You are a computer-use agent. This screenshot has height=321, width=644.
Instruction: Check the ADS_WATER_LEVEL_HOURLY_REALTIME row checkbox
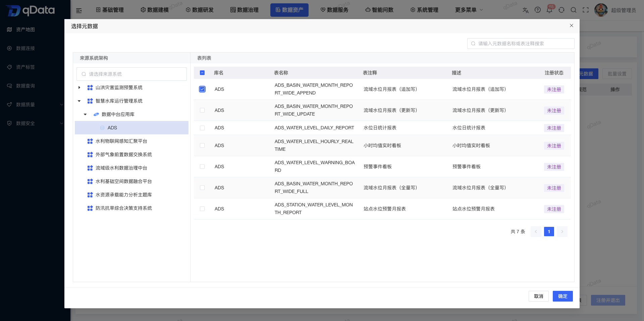click(x=202, y=145)
